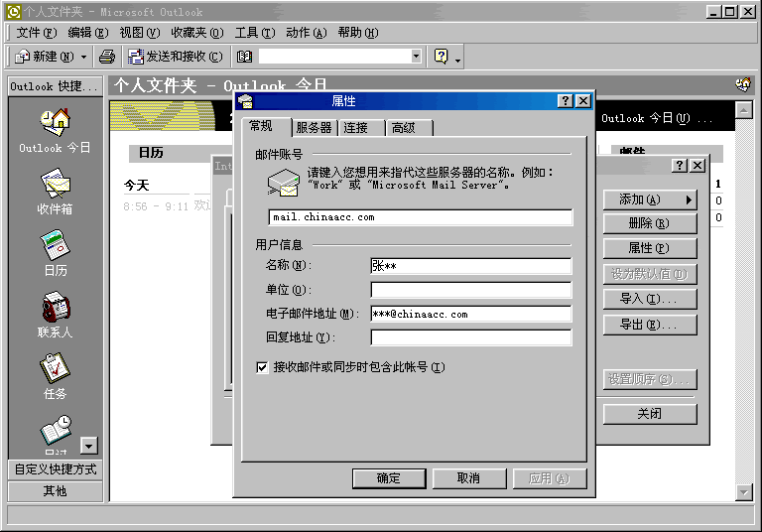Switch to the Advanced (高级) tab
Screen dimensions: 762x532
(x=408, y=128)
